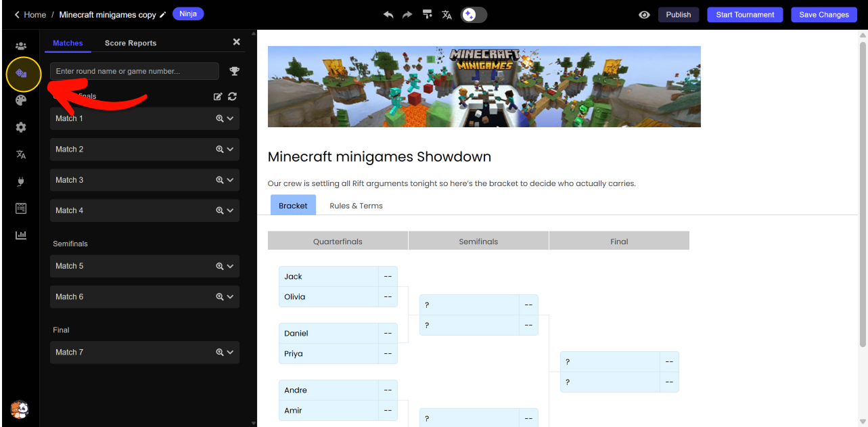Open the theme palette icon in sidebar
This screenshot has width=868, height=427.
click(x=21, y=100)
